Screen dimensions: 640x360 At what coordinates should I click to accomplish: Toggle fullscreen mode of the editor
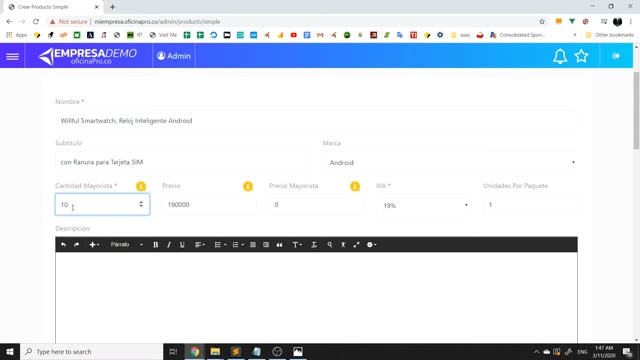tap(356, 244)
